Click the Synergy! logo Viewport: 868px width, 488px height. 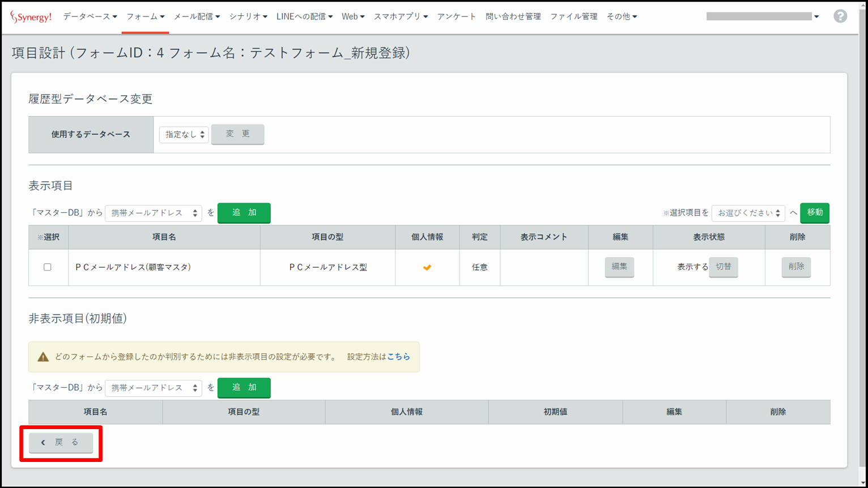31,17
